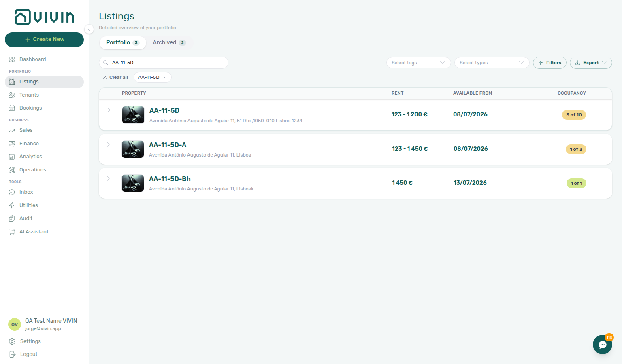Expand the AA-11-5D-A row
This screenshot has width=622, height=364.
click(109, 144)
